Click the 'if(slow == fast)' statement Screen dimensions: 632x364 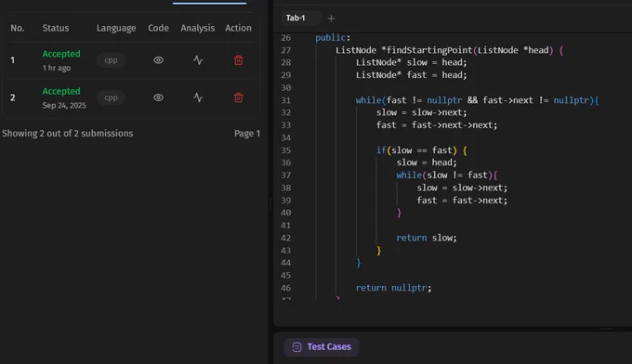pos(416,150)
